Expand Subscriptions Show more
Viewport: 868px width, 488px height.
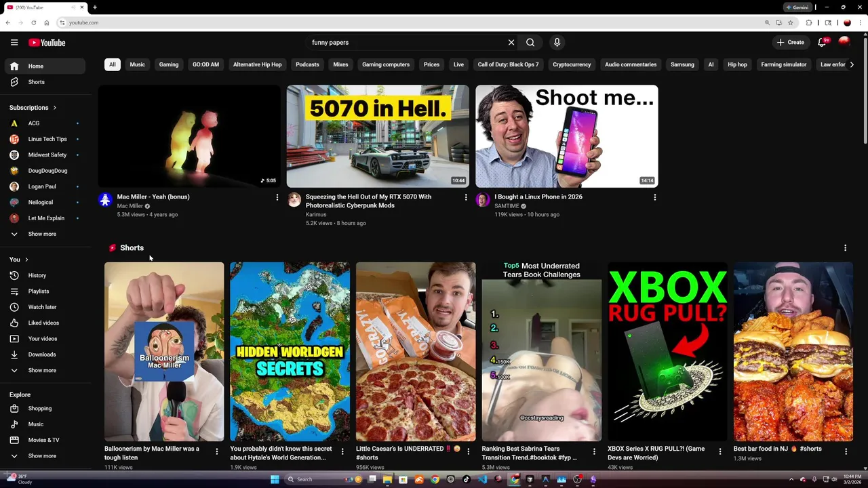45,234
